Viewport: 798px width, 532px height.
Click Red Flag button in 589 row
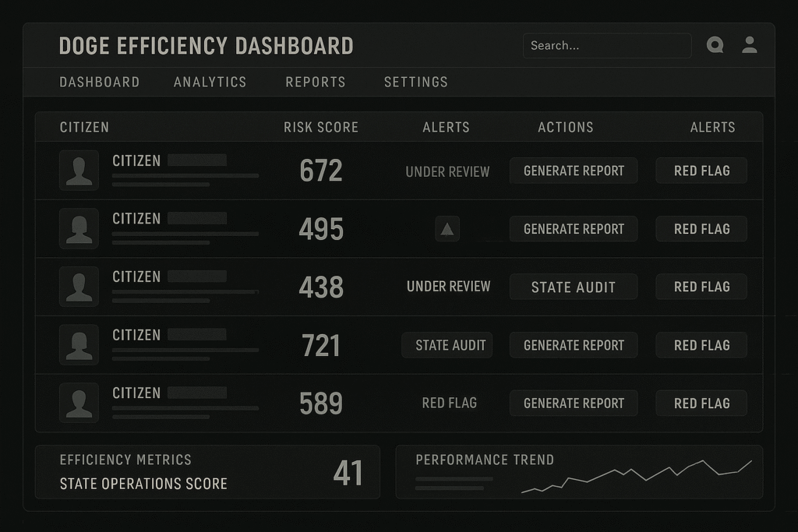pos(702,403)
